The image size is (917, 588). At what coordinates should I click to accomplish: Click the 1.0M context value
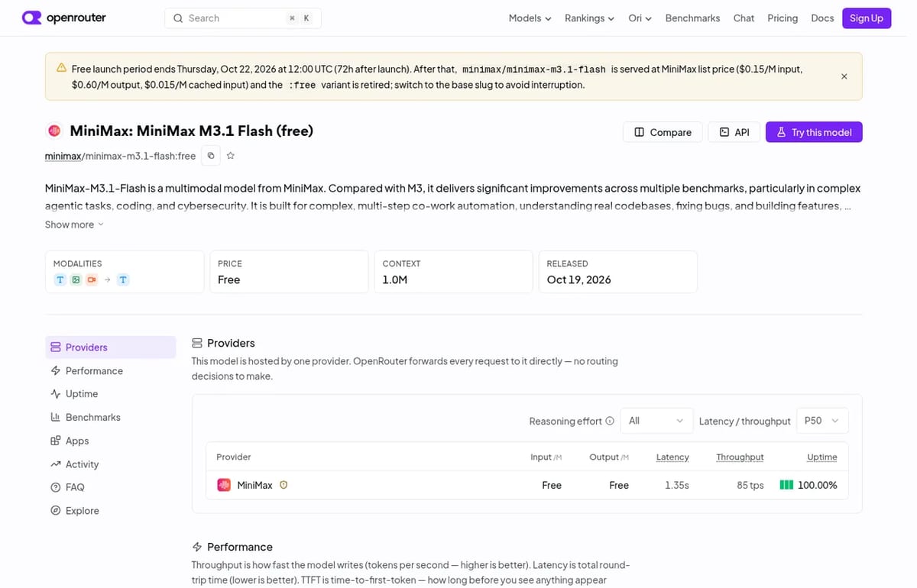395,279
